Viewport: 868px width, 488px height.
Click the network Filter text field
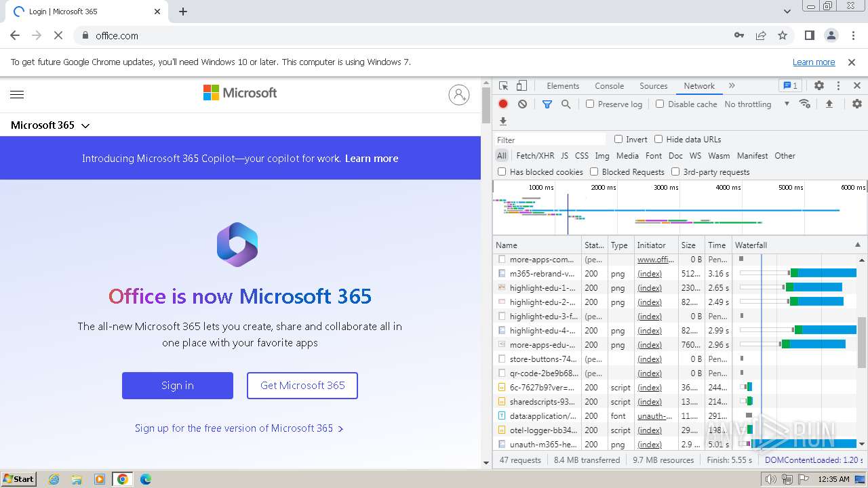[x=551, y=140]
